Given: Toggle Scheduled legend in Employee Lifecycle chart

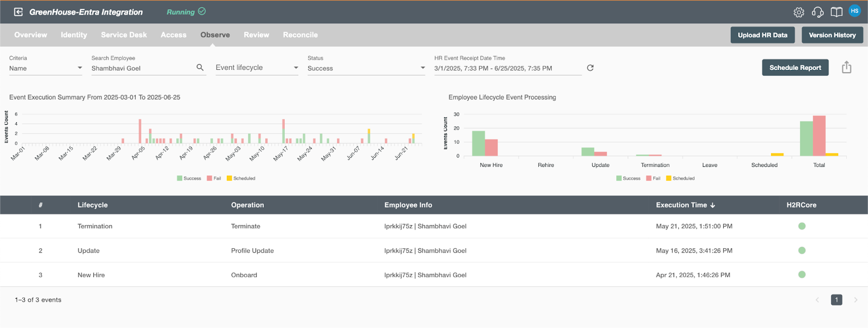Looking at the screenshot, I should pos(680,178).
